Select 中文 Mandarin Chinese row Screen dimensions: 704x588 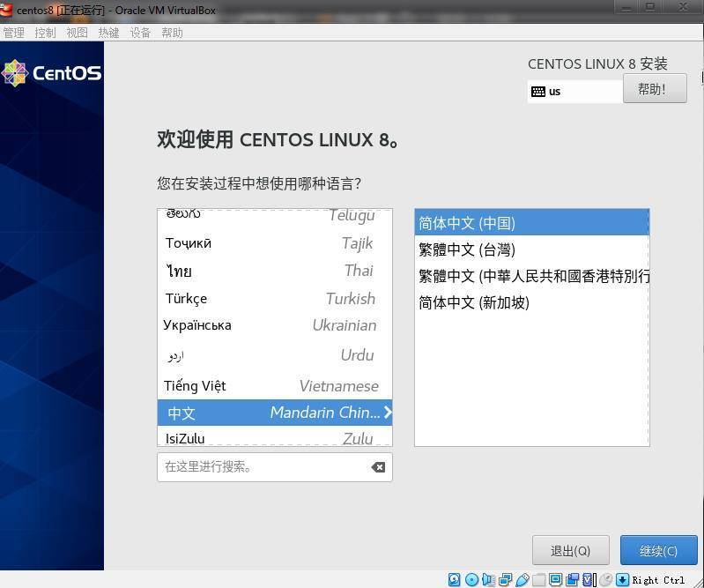pyautogui.click(x=275, y=413)
